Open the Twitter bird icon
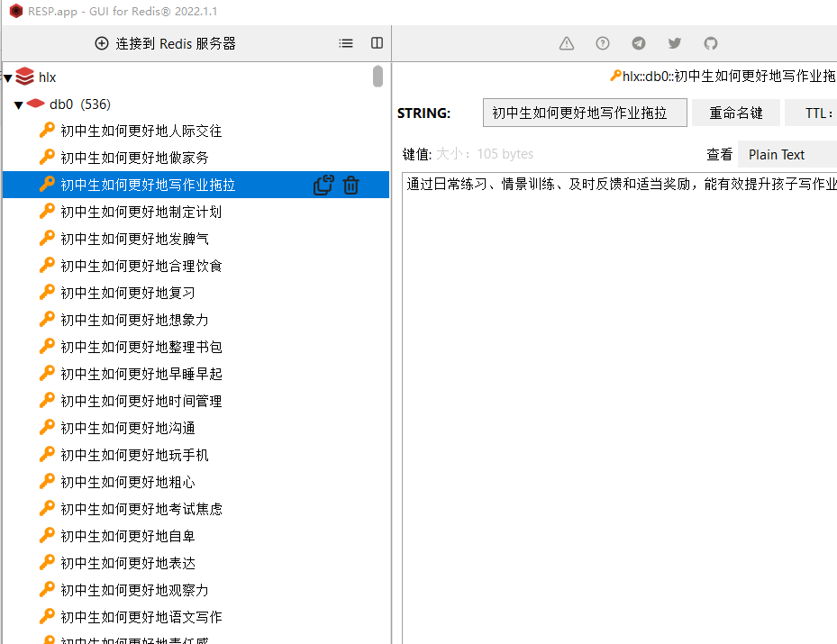This screenshot has width=837, height=644. pos(675,43)
